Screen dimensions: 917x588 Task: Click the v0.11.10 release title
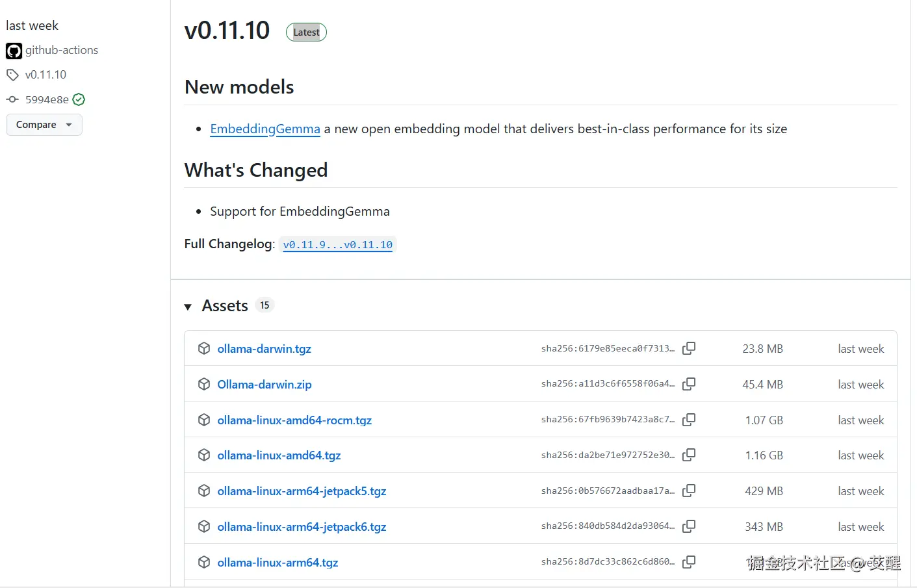point(227,31)
